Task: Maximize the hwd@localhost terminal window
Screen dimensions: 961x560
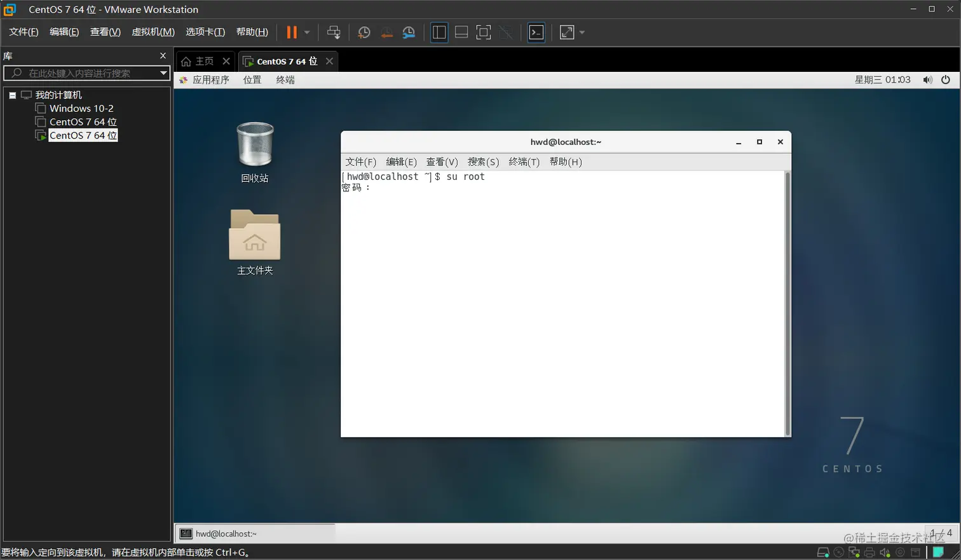Action: 760,142
